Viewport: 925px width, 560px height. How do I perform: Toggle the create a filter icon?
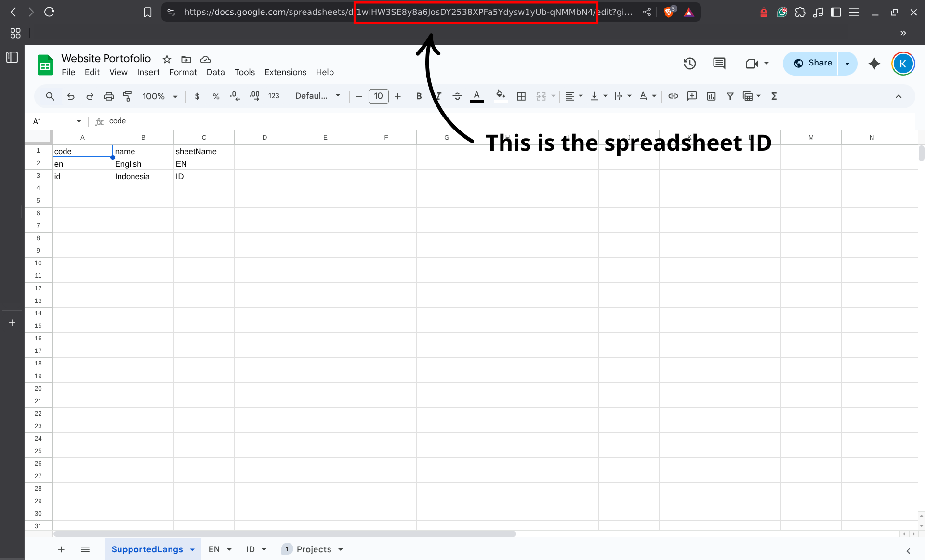click(x=730, y=96)
